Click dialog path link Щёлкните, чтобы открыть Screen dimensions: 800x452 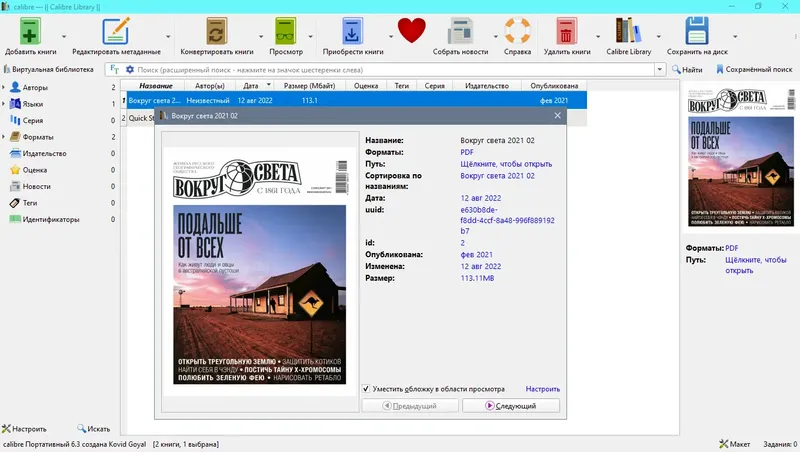click(506, 164)
